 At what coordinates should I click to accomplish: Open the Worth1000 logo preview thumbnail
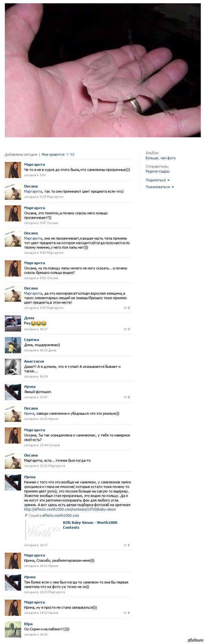tap(43, 530)
